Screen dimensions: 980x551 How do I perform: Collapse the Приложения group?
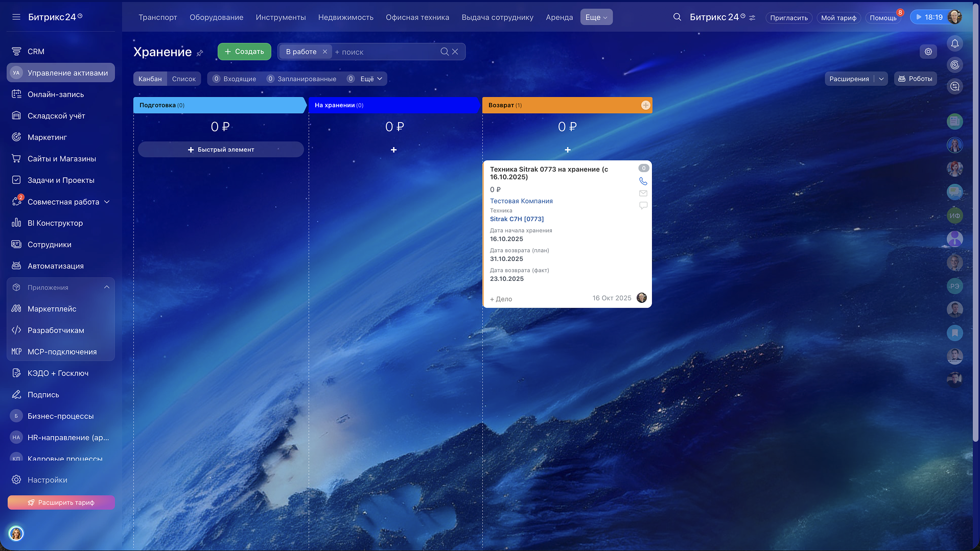click(x=107, y=288)
